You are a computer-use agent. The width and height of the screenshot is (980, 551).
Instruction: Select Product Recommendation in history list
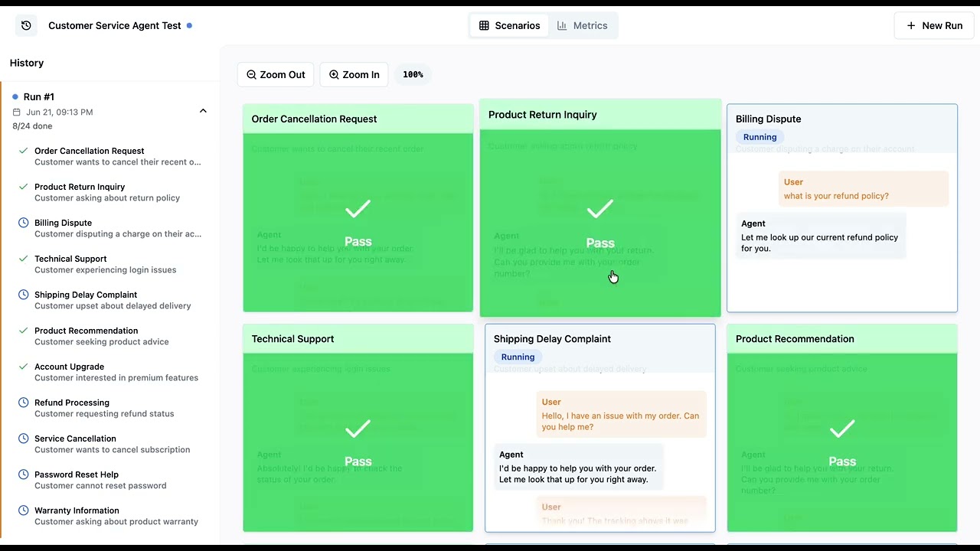110,336
